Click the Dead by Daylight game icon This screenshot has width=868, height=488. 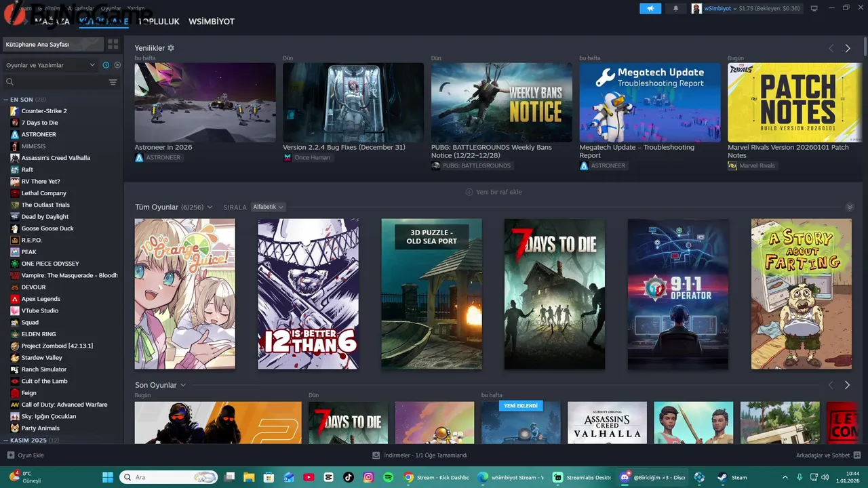15,217
